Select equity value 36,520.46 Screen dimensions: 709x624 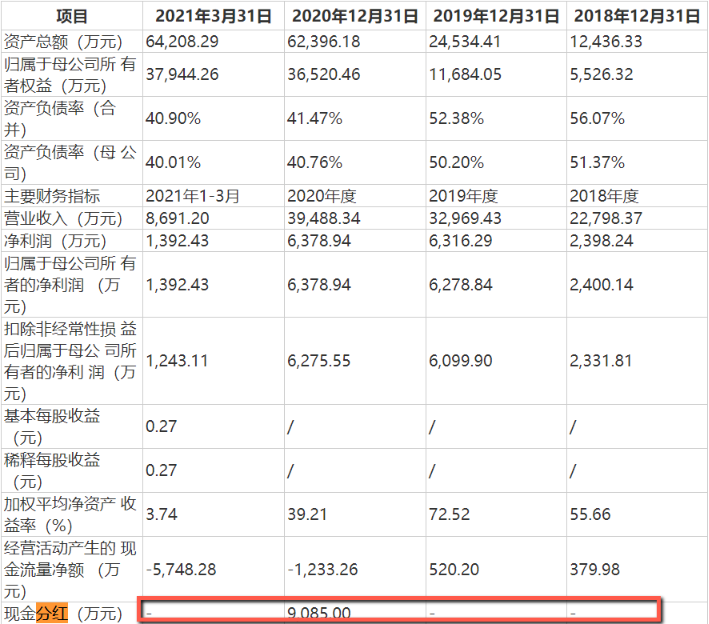point(324,74)
